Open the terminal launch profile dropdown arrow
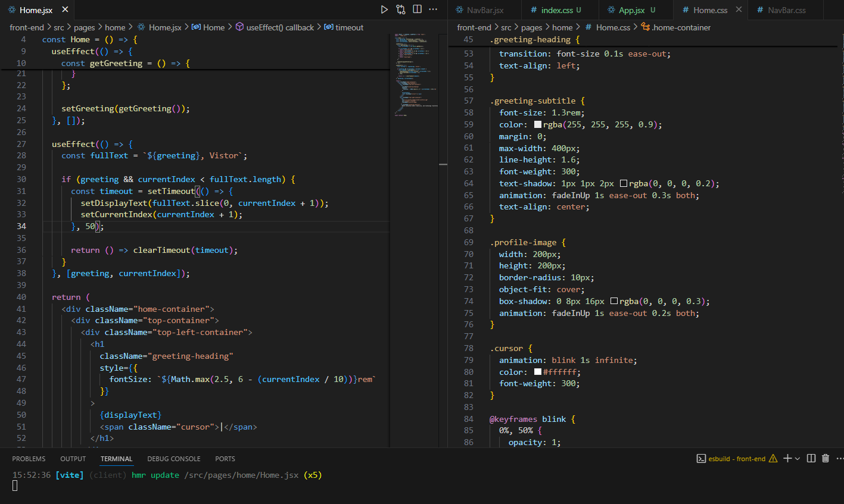Image resolution: width=844 pixels, height=504 pixels. pos(798,459)
